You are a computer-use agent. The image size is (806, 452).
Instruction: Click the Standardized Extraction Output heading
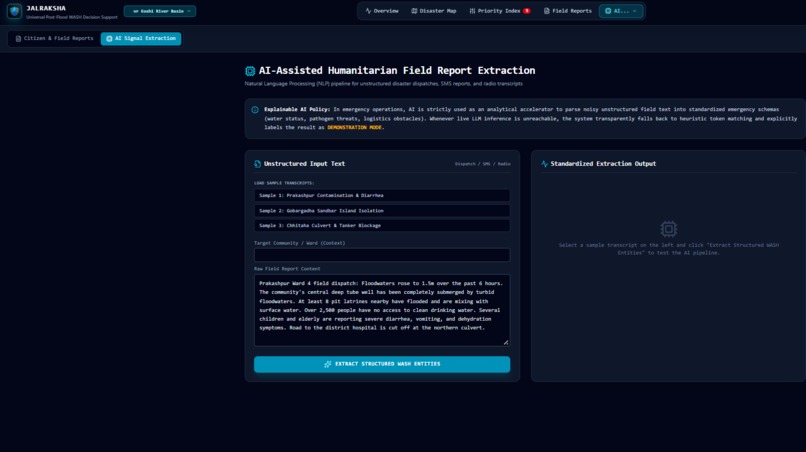click(x=603, y=164)
